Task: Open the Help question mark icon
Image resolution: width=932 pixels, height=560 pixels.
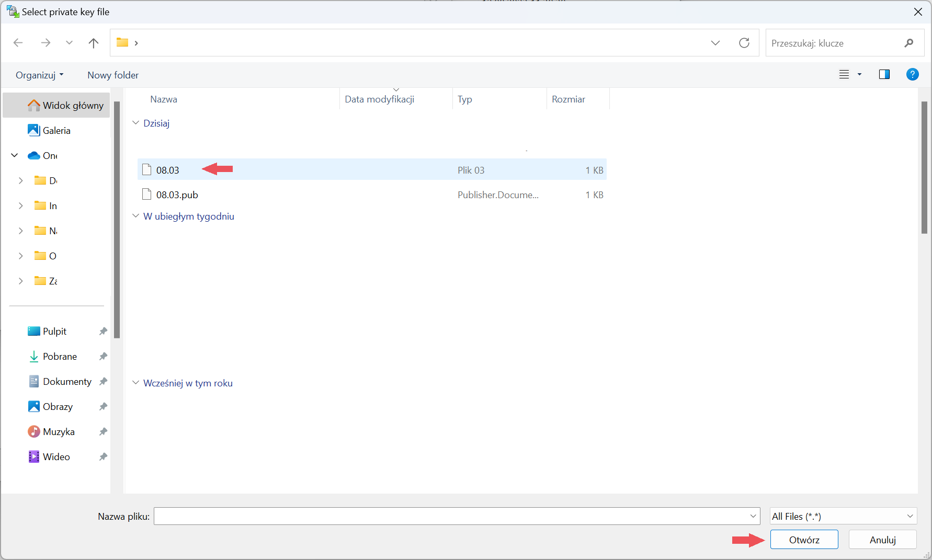Action: coord(912,74)
